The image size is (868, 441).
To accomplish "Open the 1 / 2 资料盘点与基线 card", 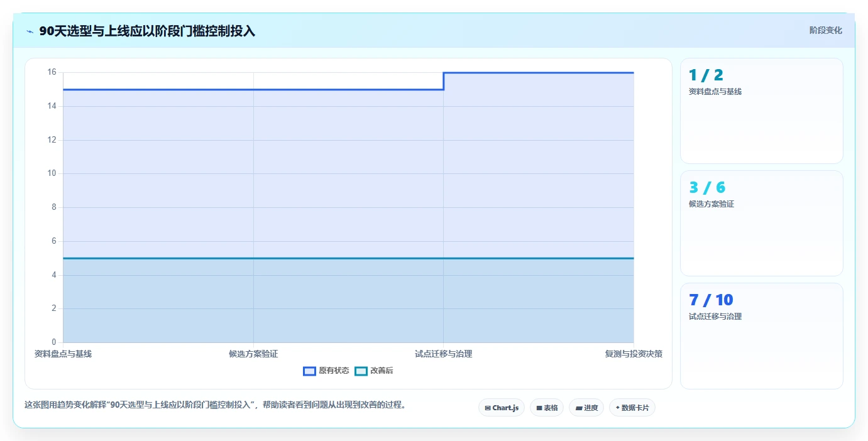I will point(761,111).
